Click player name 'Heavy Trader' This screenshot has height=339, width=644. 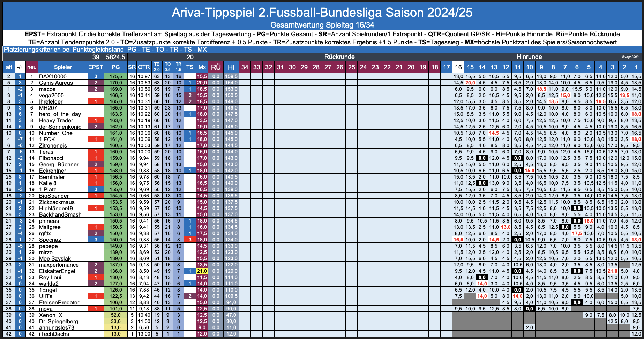(x=56, y=120)
